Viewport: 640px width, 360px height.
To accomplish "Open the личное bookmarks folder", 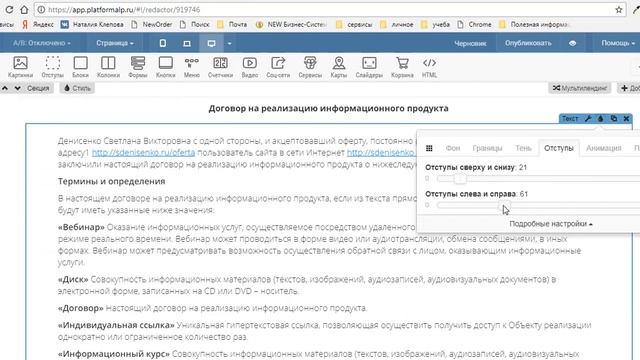I will tap(397, 24).
